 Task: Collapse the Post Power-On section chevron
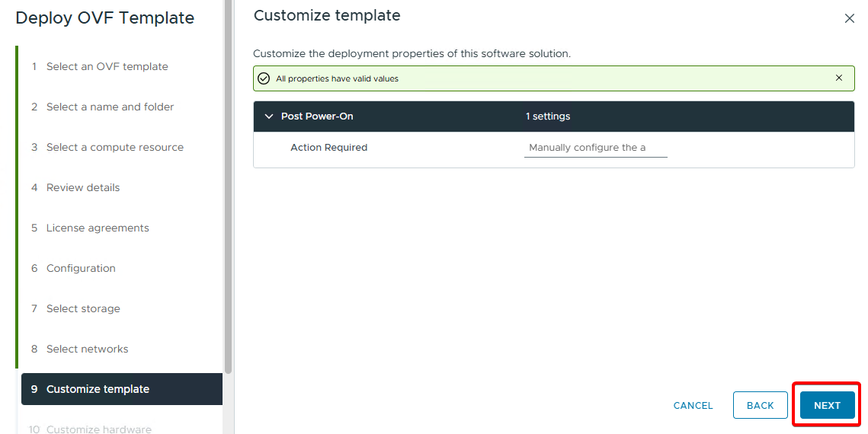[268, 116]
